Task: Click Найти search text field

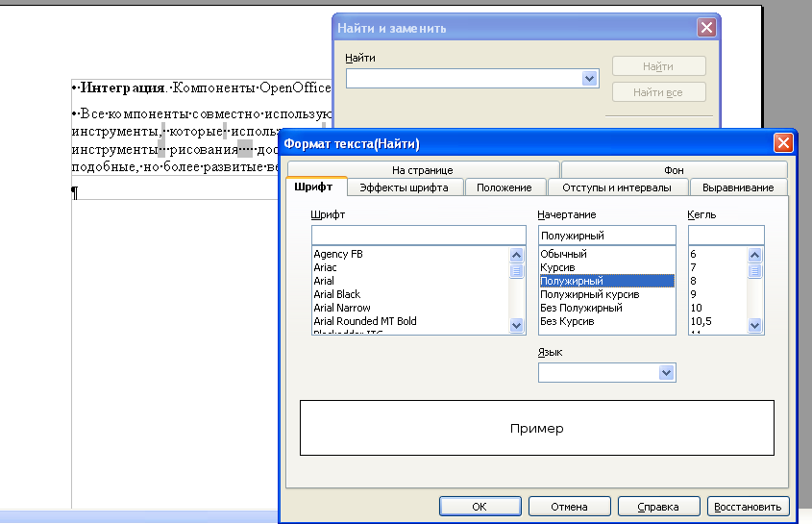Action: tap(464, 79)
